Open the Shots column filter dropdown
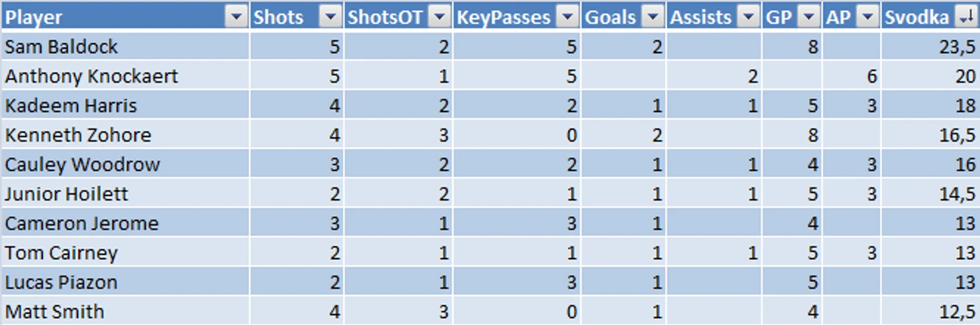Screen dimensions: 980x325 coord(329,17)
